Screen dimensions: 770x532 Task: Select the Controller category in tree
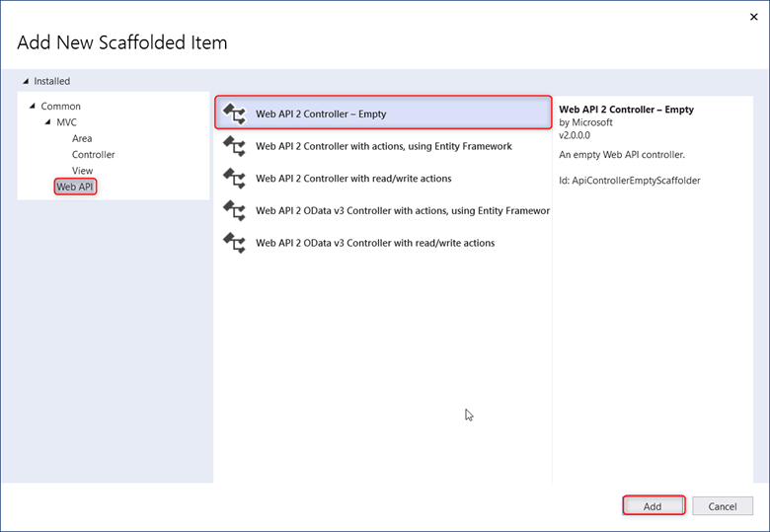point(94,155)
